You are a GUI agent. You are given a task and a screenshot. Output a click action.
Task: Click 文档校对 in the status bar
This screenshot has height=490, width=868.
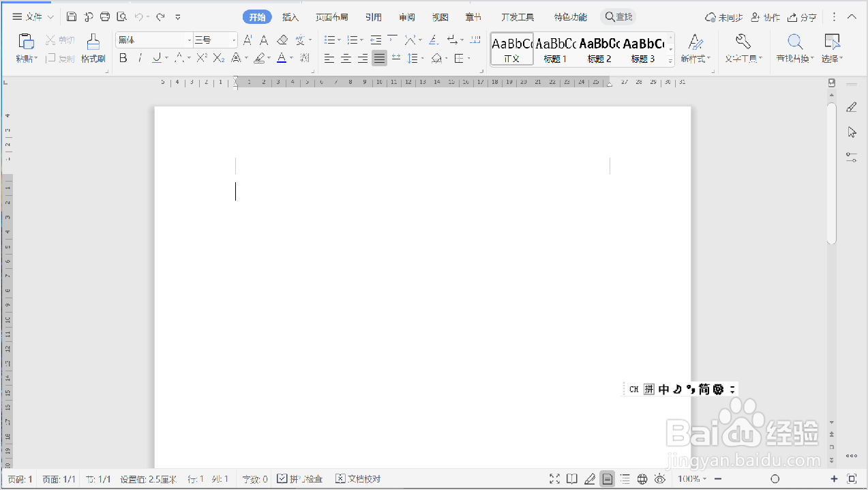pyautogui.click(x=358, y=479)
